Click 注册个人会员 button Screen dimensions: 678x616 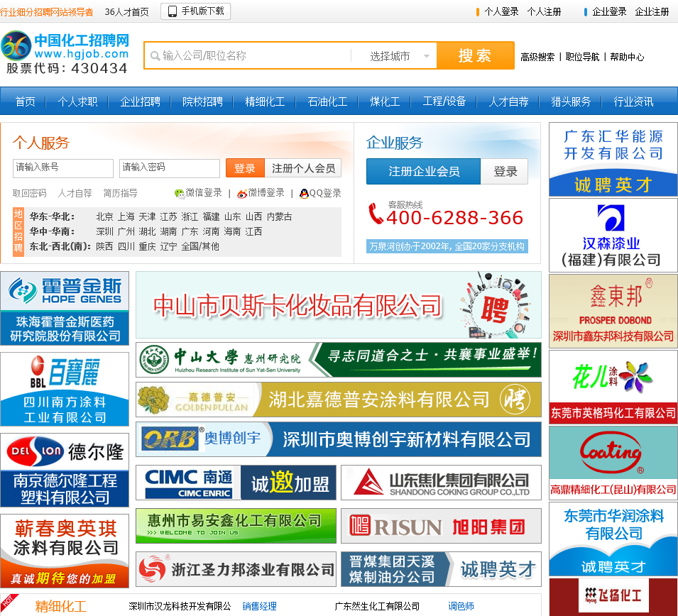[x=303, y=168]
